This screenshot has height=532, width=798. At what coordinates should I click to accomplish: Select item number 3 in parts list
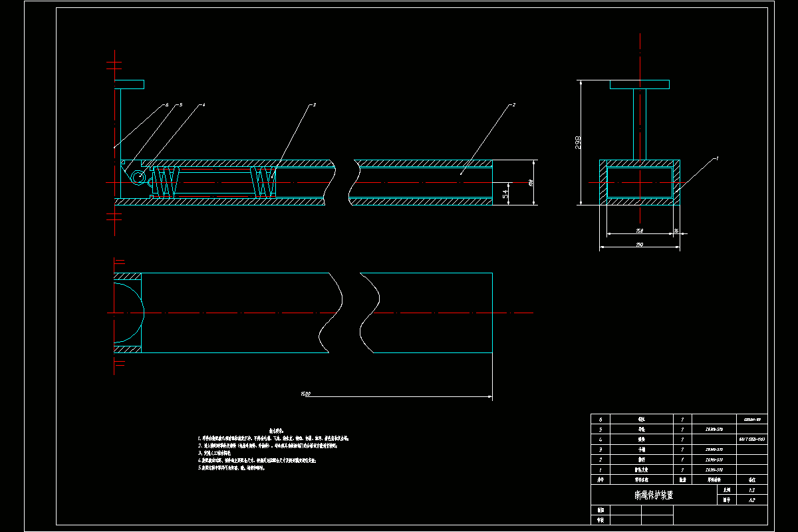(600, 450)
